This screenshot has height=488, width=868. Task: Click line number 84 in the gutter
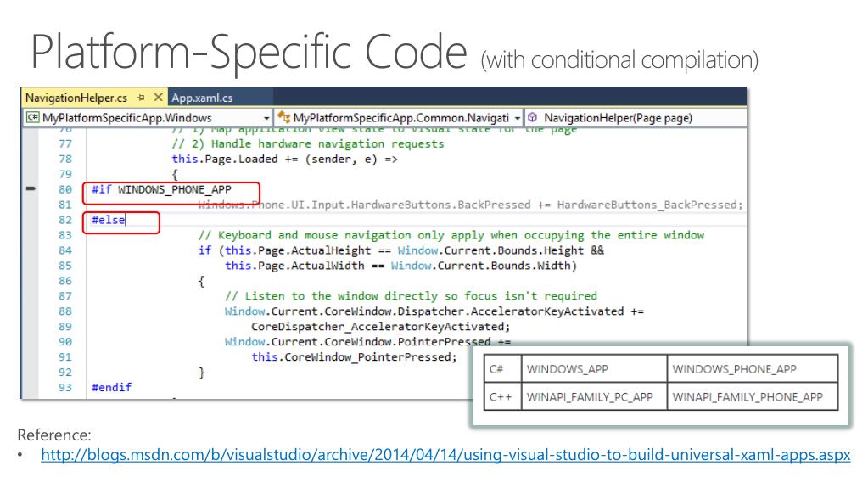pos(65,250)
